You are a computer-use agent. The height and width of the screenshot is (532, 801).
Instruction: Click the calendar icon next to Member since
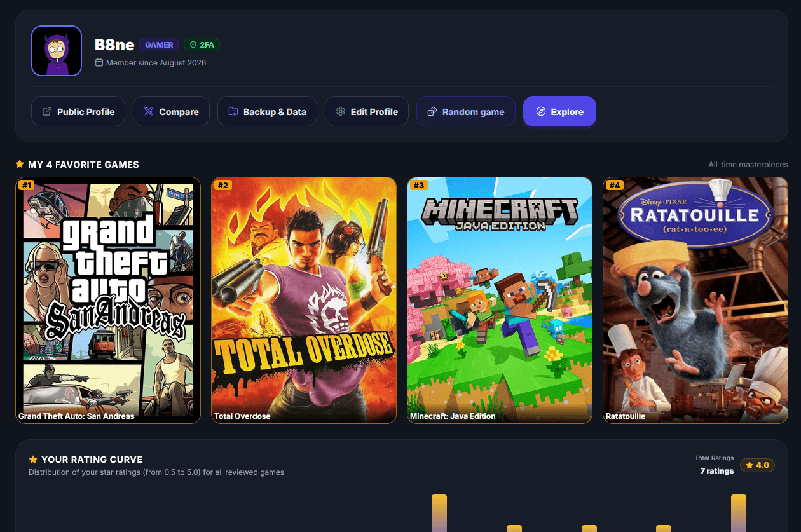99,63
